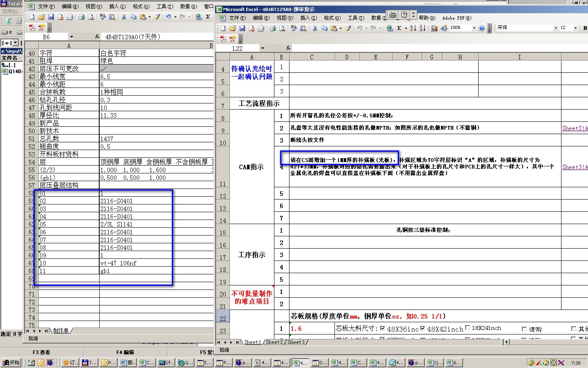Click the 7:39 clock in system tray
The width and height of the screenshot is (588, 368).
[576, 363]
